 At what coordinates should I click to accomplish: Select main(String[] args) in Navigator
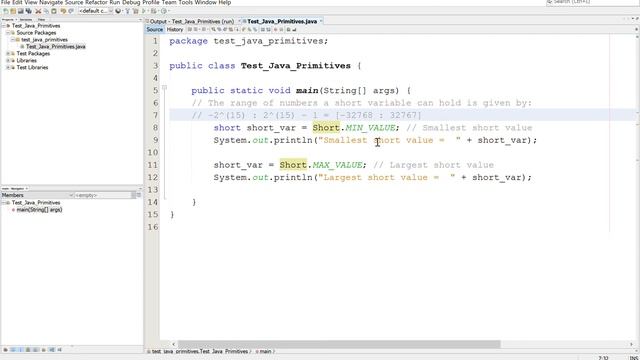click(x=39, y=210)
